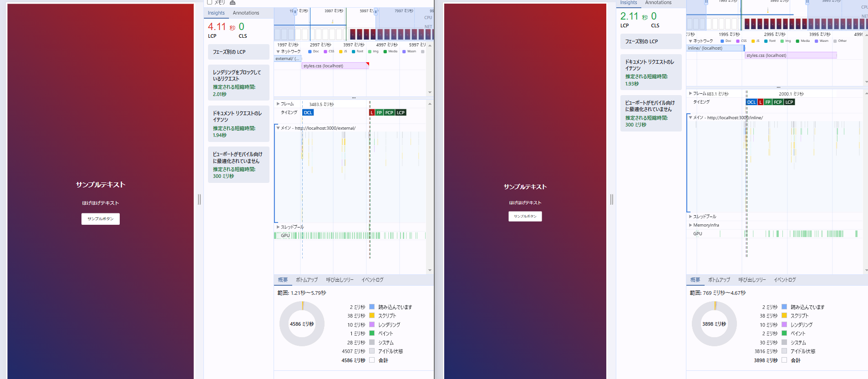Switch to 概要 tab in inline trace
Viewport: 868px width, 379px height.
click(x=695, y=280)
